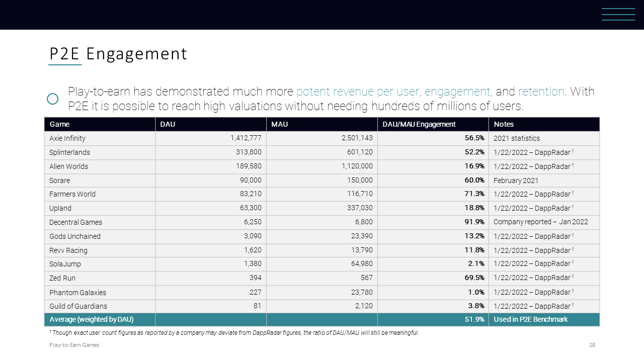
Task: Click the P2E Engagement title
Action: coord(118,54)
